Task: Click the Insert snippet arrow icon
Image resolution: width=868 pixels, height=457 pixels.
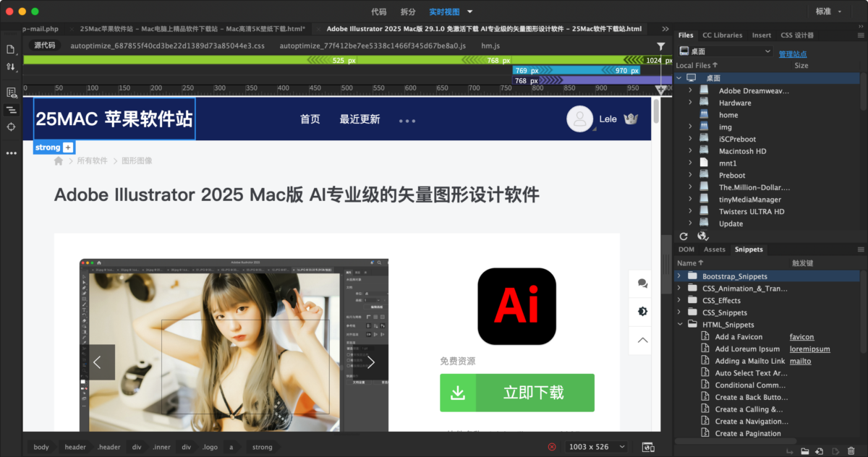Action: 789,451
